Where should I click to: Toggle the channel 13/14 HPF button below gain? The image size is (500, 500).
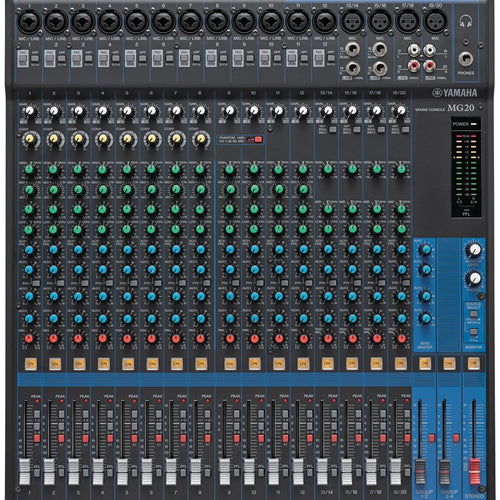(332, 130)
